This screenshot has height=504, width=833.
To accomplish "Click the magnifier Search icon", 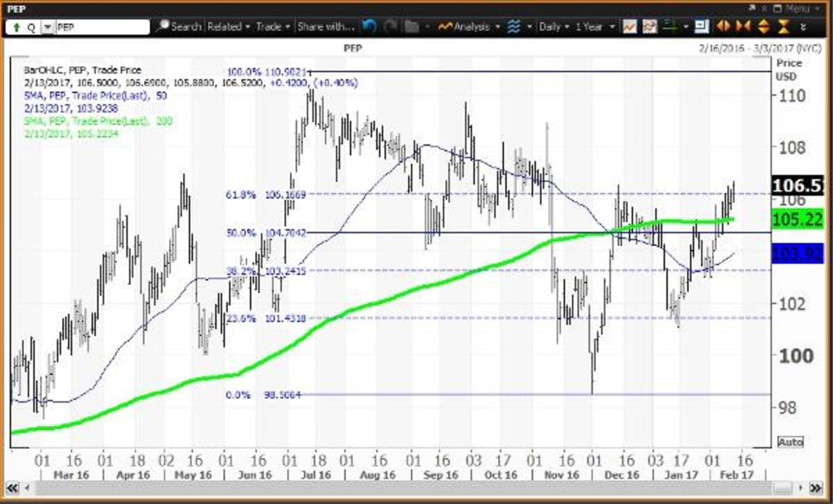I will click(162, 27).
